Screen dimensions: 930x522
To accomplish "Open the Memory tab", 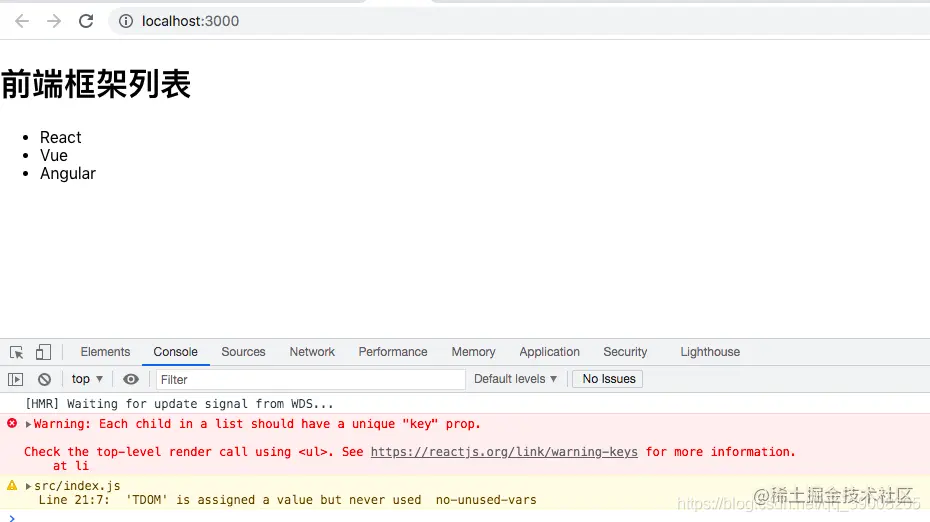I will click(473, 352).
